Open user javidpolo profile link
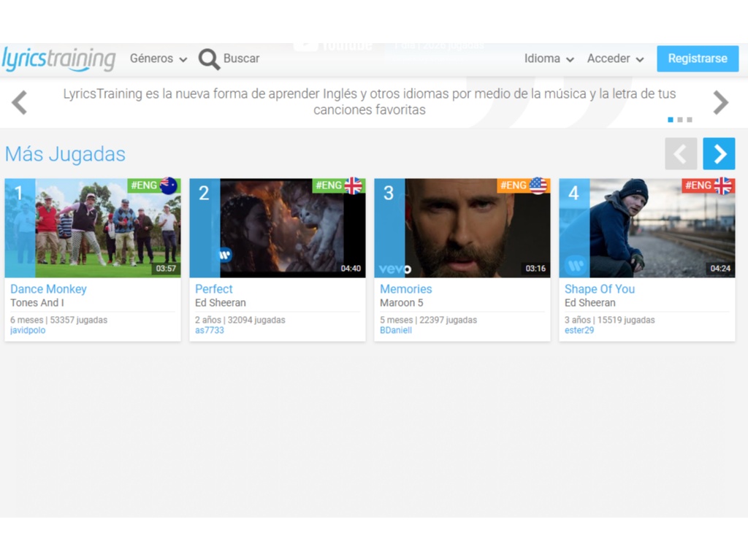Screen dimensions: 748x560 [28, 330]
